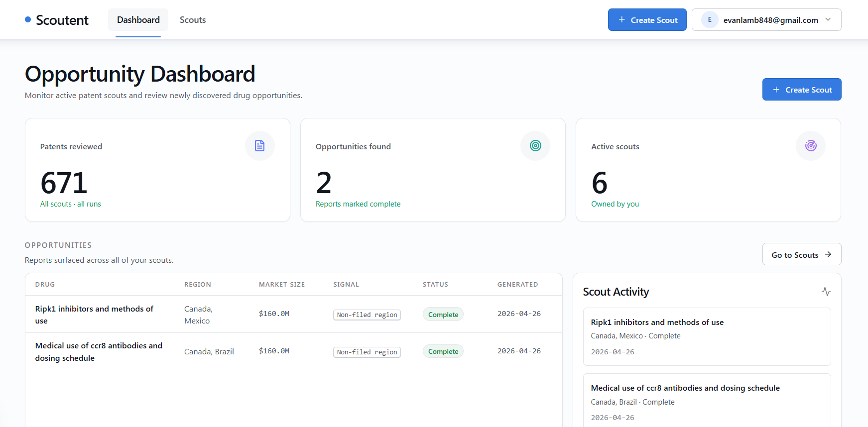868x427 pixels.
Task: Click the Active scouts radar icon
Action: [811, 146]
